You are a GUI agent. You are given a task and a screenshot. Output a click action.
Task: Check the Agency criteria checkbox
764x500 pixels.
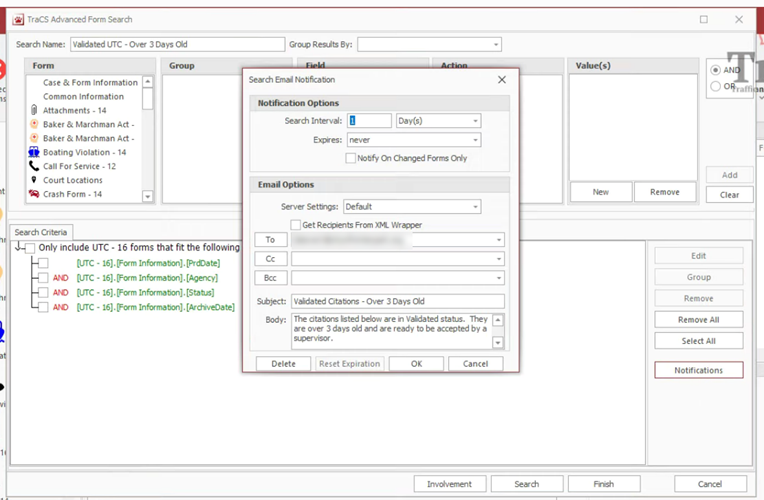[x=43, y=278]
